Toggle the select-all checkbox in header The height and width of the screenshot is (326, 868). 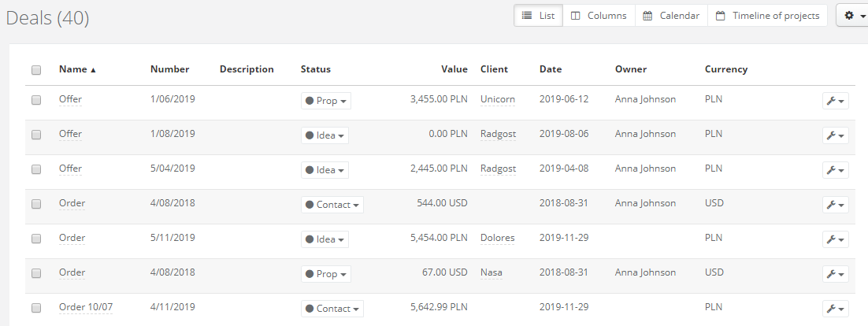tap(36, 70)
